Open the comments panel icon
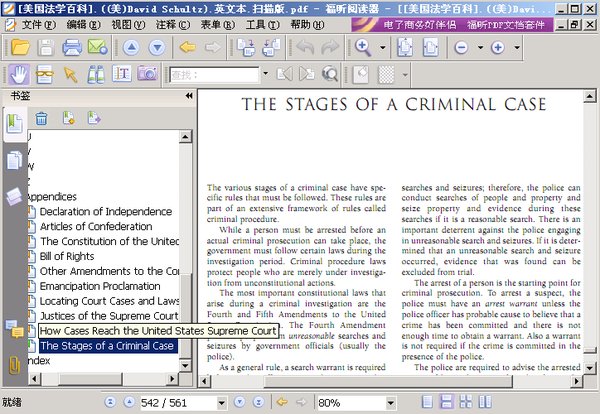The image size is (600, 414). (x=15, y=329)
